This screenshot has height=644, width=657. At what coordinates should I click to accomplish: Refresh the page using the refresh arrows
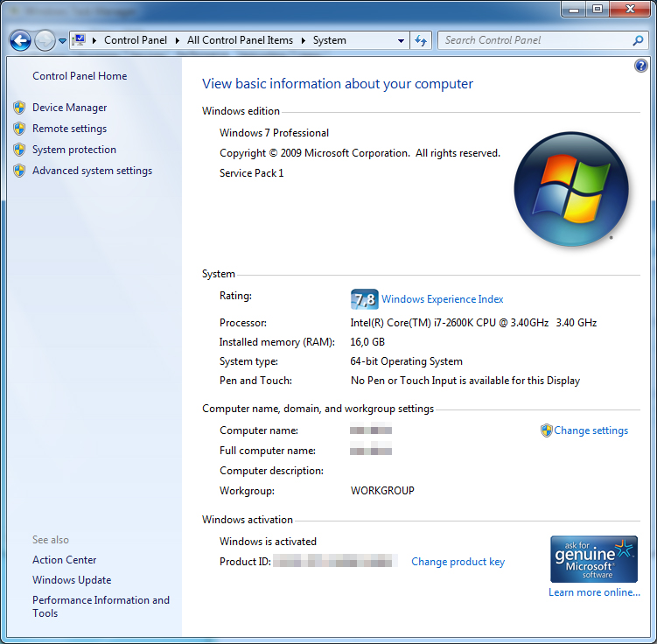point(421,40)
